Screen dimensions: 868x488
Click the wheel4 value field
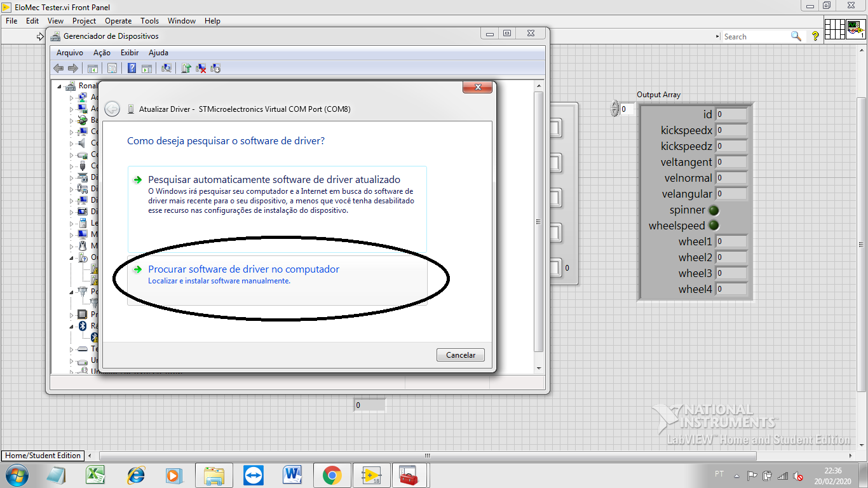coord(731,289)
